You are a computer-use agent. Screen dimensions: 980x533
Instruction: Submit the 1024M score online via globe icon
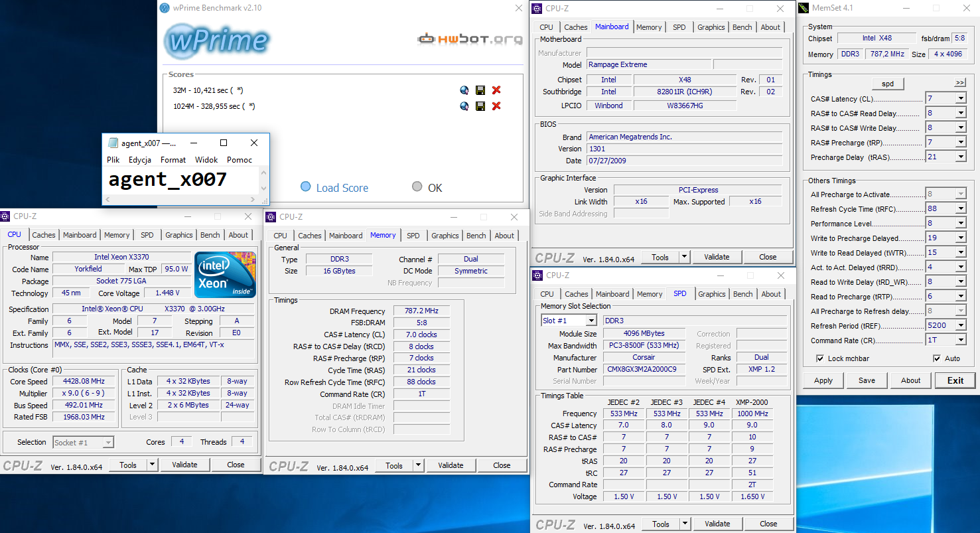(x=464, y=106)
